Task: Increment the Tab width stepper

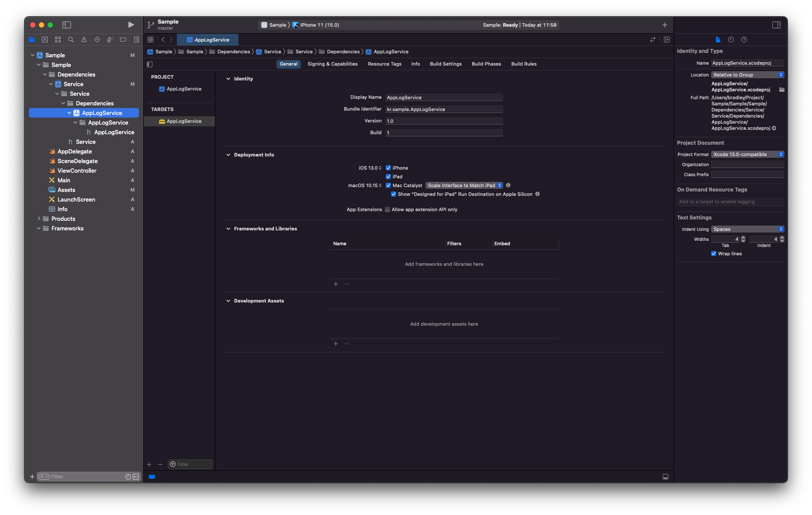Action: [743, 237]
